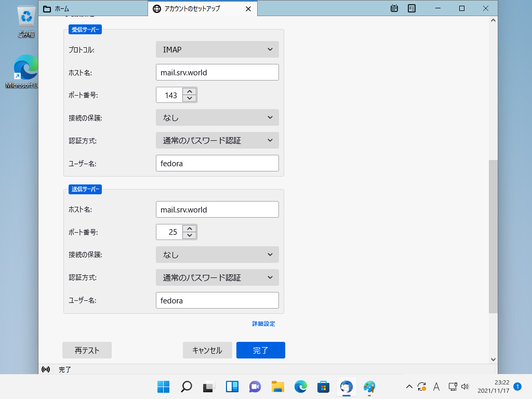This screenshot has height=399, width=532.
Task: Open Windows Start menu on taskbar
Action: (163, 387)
